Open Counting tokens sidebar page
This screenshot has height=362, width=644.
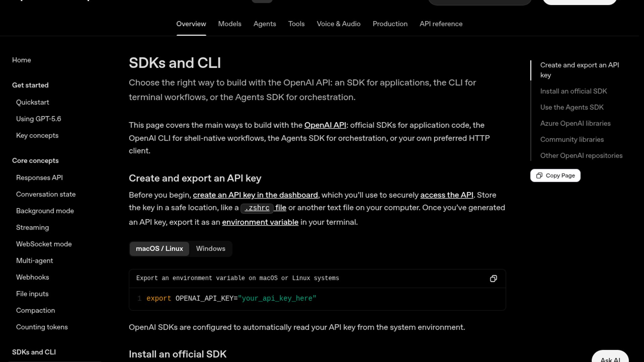pos(42,327)
